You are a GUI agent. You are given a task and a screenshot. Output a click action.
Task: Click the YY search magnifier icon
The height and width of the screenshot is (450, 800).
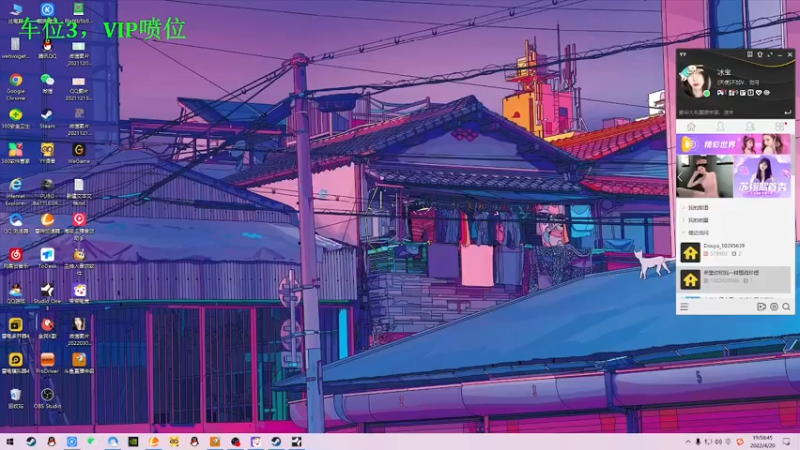pyautogui.click(x=786, y=307)
